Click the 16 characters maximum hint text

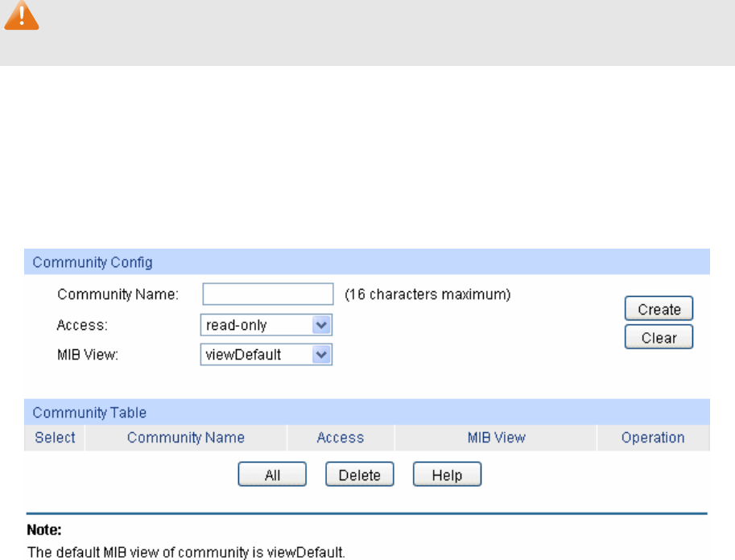click(427, 295)
